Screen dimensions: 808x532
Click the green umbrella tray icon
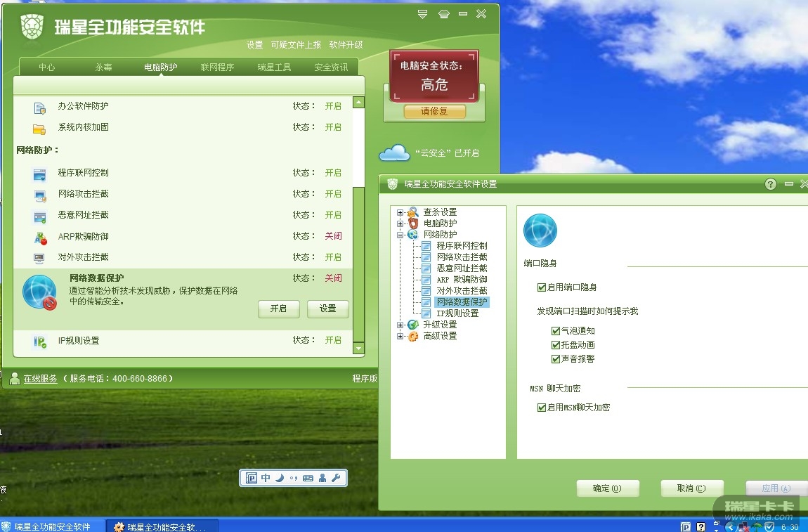point(757,527)
